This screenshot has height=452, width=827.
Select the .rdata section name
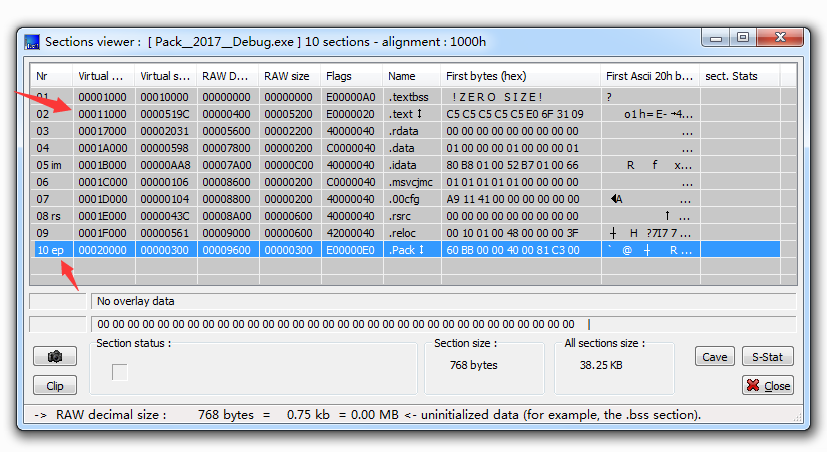[x=403, y=131]
